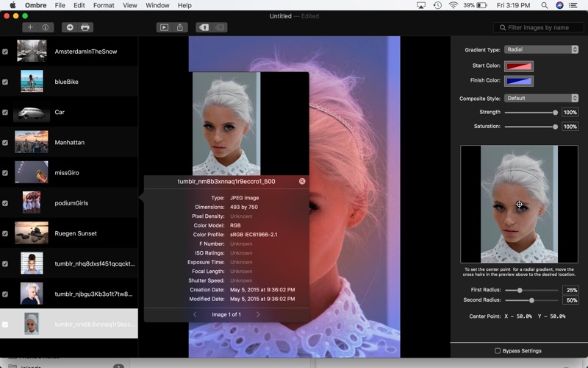Open the Gradient Type dropdown
The width and height of the screenshot is (588, 368).
click(541, 49)
